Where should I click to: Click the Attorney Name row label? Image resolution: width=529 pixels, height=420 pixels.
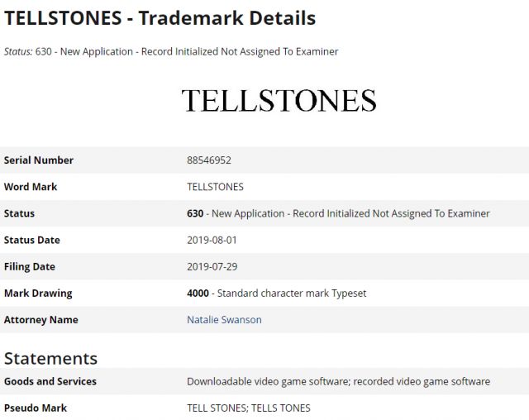41,320
